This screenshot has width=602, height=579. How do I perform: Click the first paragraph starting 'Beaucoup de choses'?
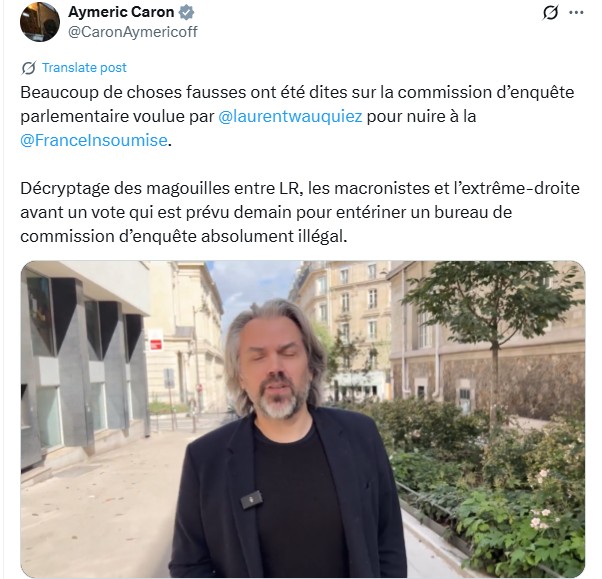point(297,116)
